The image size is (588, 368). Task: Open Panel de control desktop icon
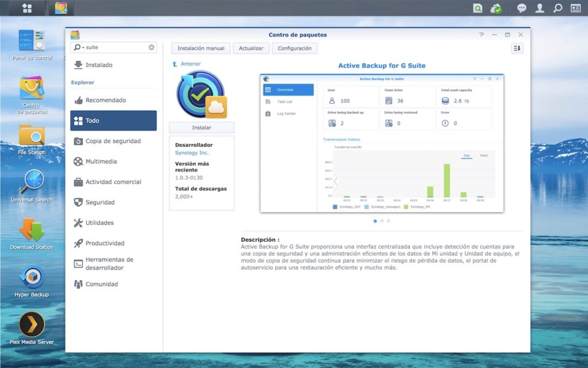pyautogui.click(x=32, y=45)
